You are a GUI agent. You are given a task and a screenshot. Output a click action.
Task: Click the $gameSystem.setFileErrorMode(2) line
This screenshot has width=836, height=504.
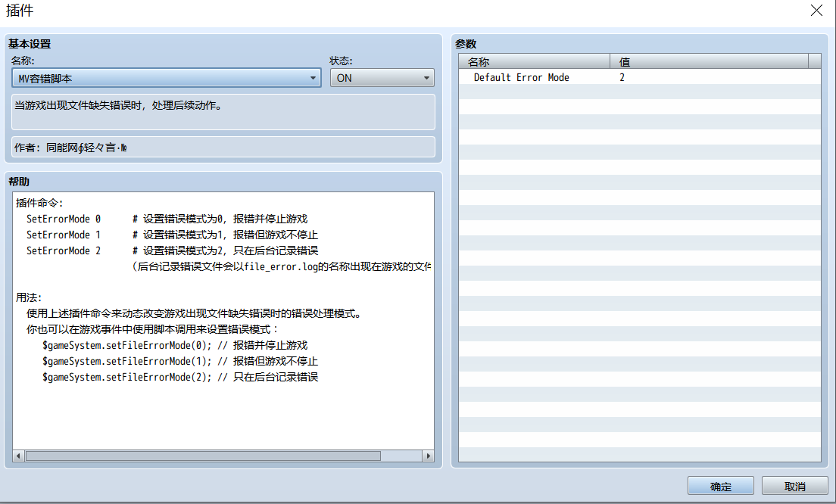pos(180,377)
